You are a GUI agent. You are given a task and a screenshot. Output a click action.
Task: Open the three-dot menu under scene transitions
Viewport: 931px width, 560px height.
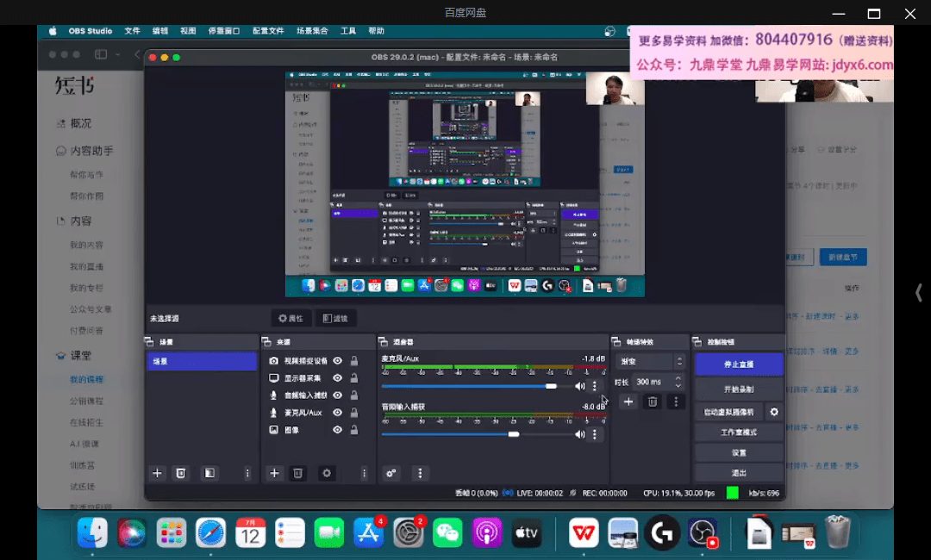click(x=676, y=401)
